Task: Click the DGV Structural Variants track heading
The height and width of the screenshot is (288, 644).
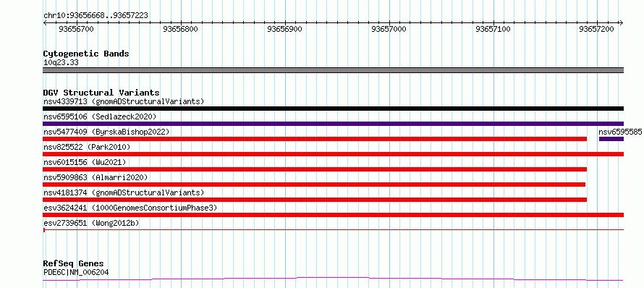Action: pyautogui.click(x=101, y=93)
